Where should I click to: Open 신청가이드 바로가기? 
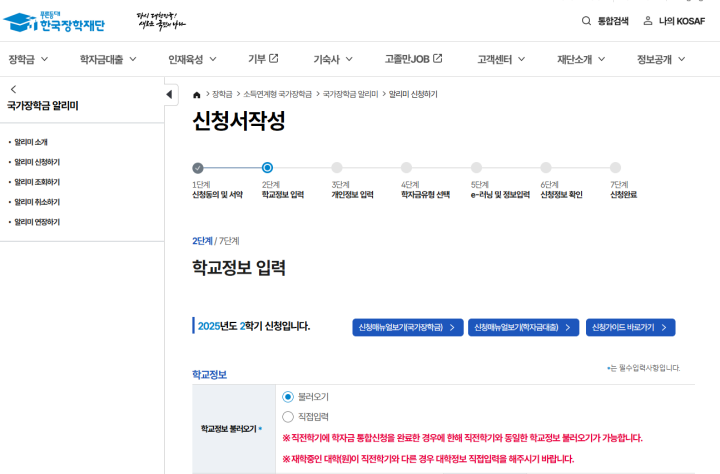(x=630, y=327)
